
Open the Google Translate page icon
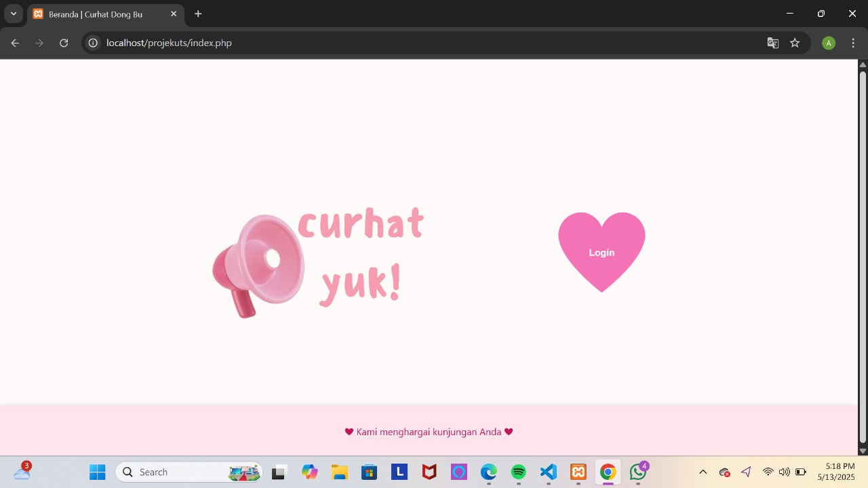772,43
